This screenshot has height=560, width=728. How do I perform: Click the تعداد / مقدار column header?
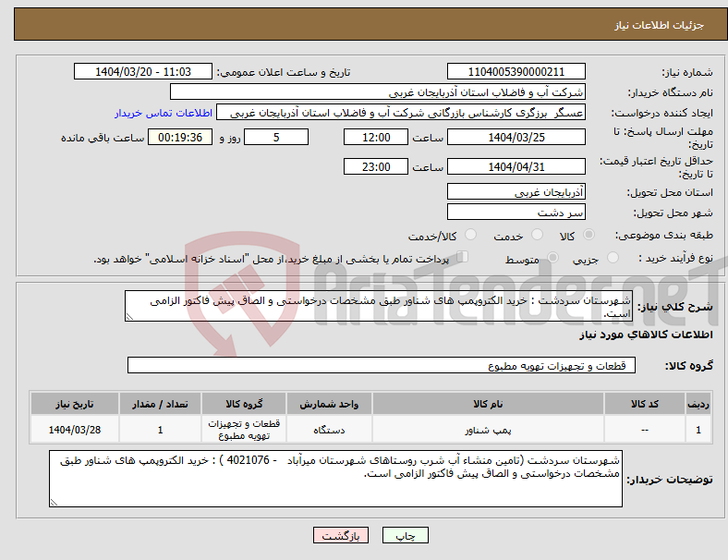[160, 404]
